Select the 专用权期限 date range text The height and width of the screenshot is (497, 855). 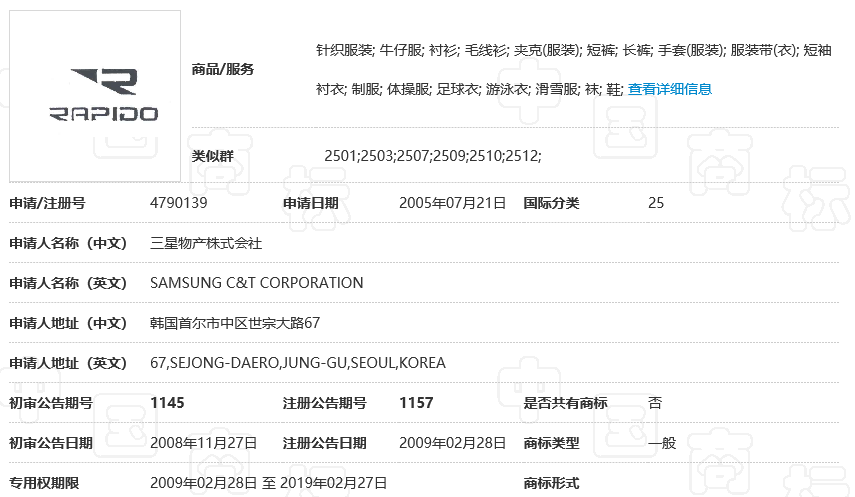pos(268,483)
